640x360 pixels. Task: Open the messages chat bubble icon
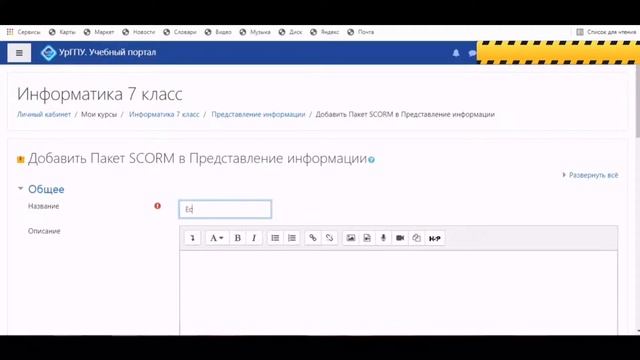pos(472,53)
